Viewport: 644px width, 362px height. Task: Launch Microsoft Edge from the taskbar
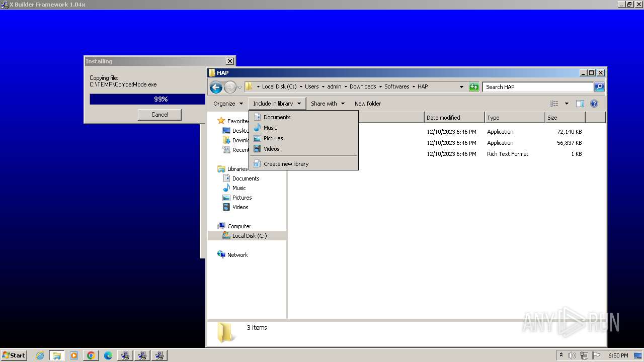pyautogui.click(x=108, y=355)
